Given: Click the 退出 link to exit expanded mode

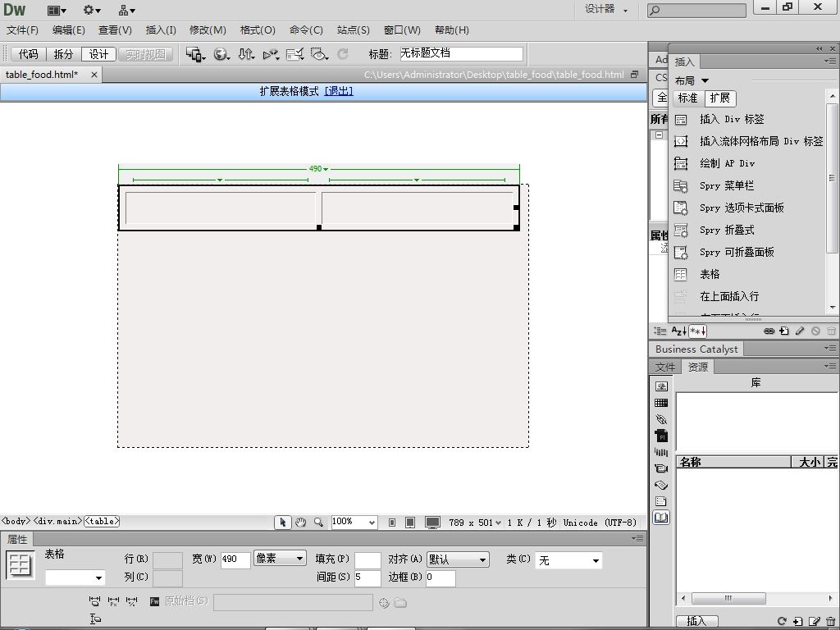Looking at the screenshot, I should (339, 91).
